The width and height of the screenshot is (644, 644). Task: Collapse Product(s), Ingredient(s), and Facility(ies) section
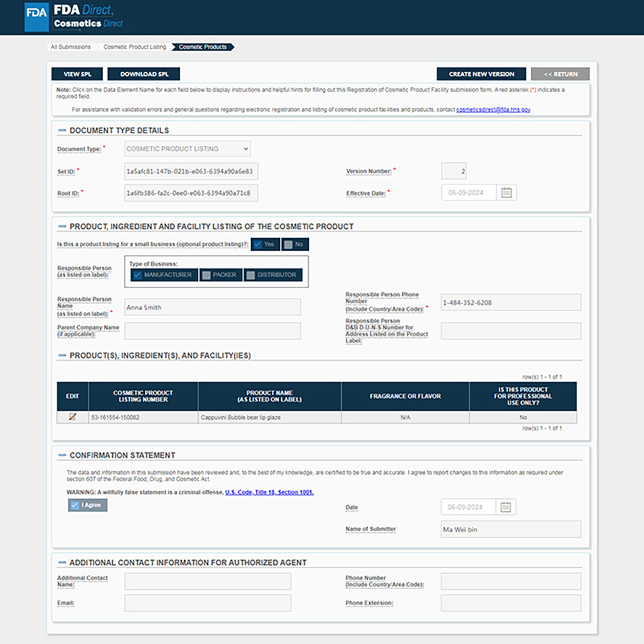click(x=62, y=355)
